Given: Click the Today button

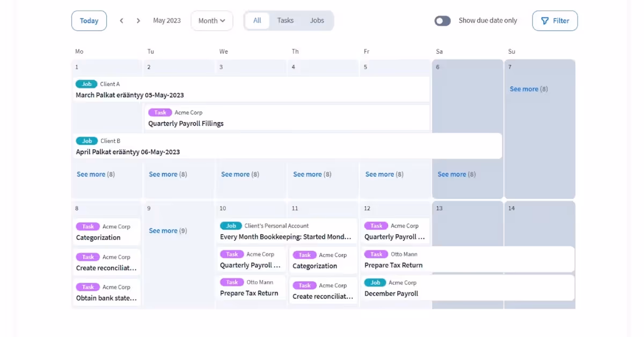Looking at the screenshot, I should coord(89,20).
